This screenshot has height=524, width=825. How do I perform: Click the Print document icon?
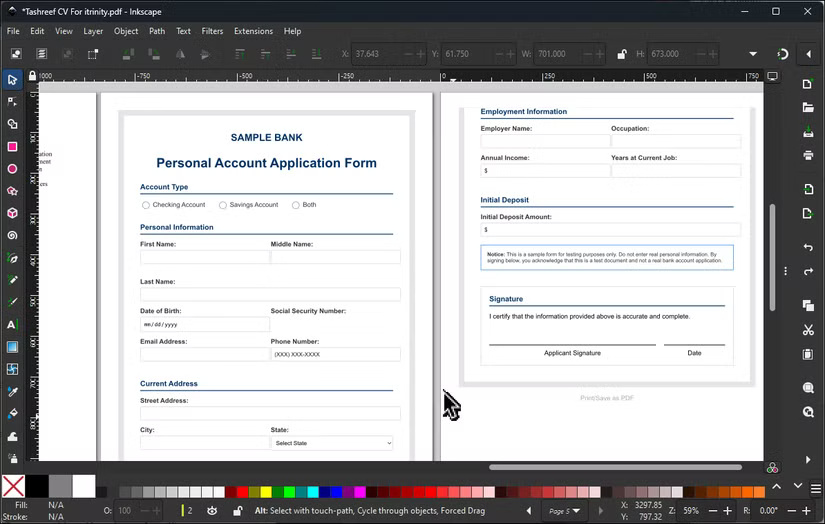pyautogui.click(x=808, y=155)
